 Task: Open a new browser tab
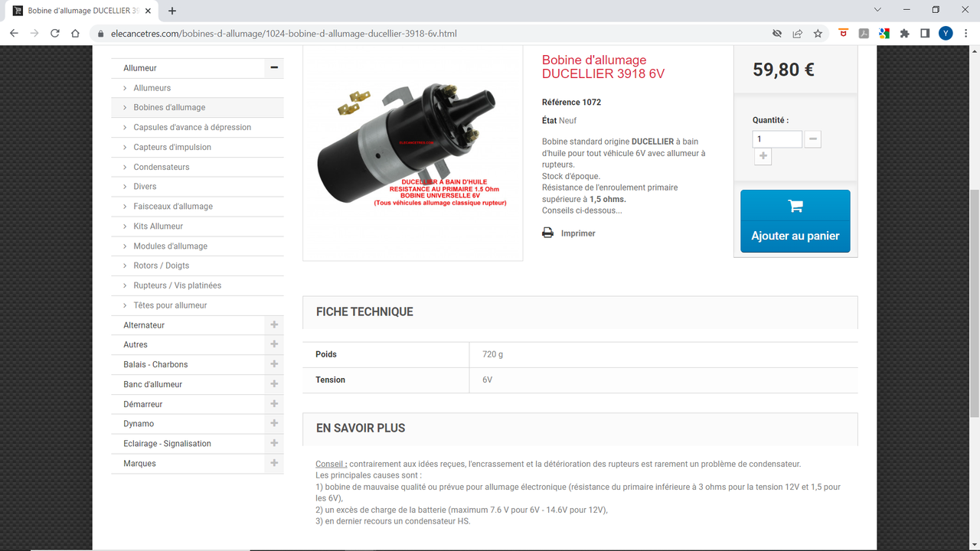pos(172,11)
